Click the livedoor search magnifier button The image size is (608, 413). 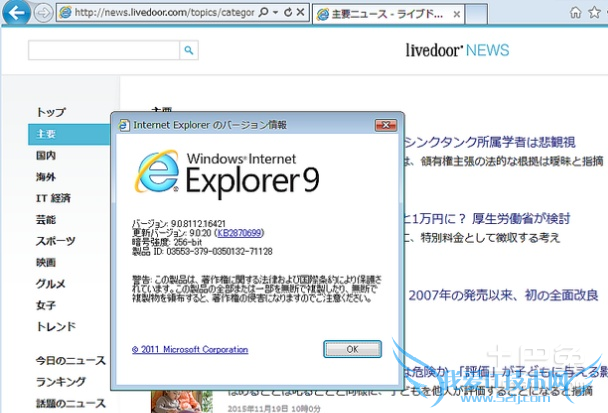[189, 50]
